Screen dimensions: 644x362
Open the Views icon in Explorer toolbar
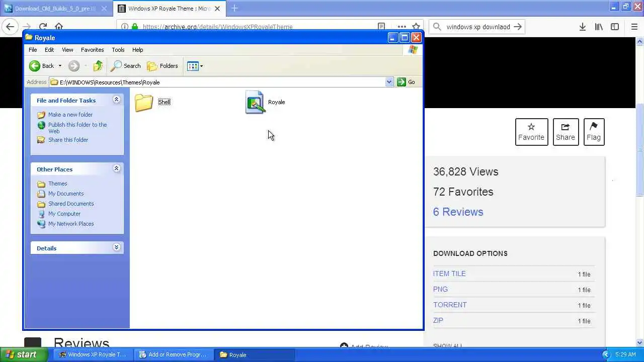click(x=193, y=66)
